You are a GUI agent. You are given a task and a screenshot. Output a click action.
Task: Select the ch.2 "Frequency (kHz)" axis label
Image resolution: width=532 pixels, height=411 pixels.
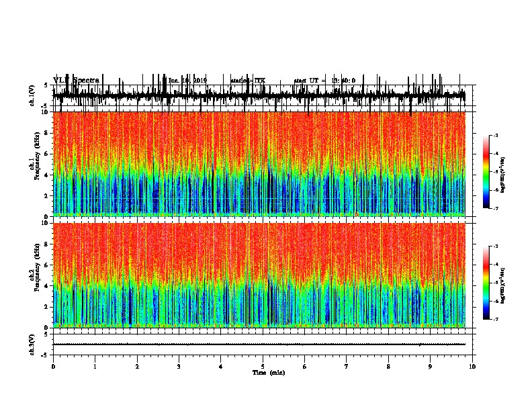tap(38, 267)
